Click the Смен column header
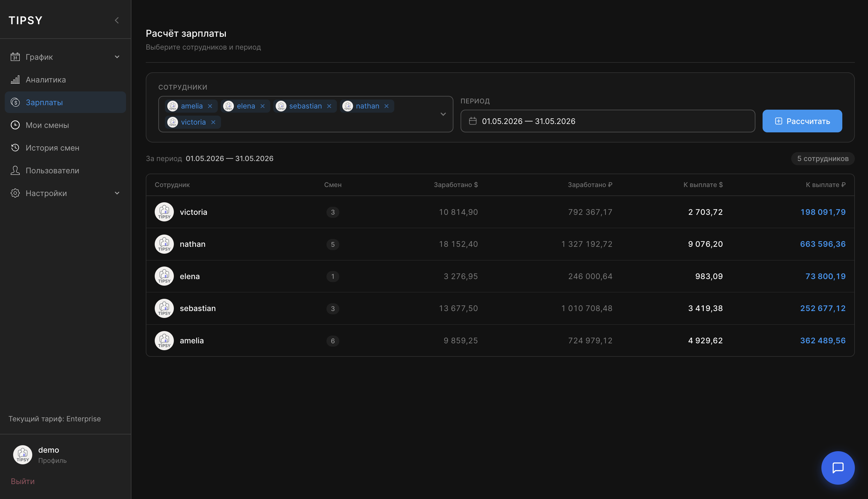Viewport: 868px width, 499px height. pyautogui.click(x=333, y=185)
